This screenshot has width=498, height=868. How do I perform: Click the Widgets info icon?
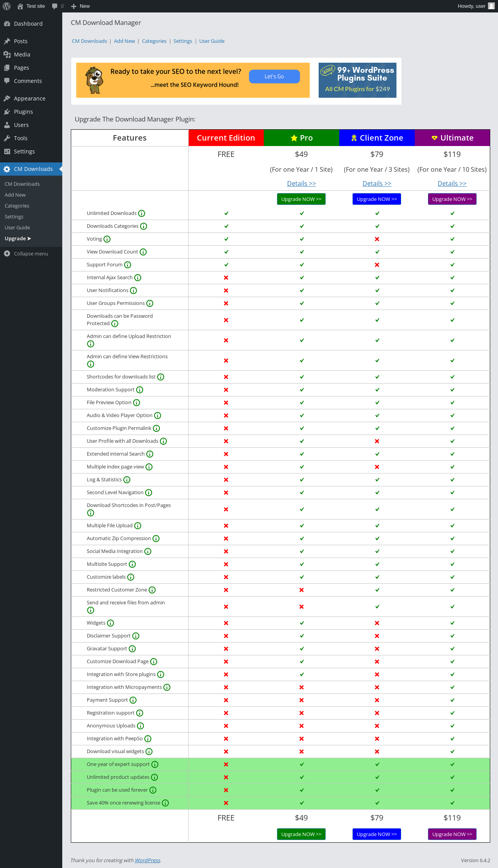coord(110,623)
